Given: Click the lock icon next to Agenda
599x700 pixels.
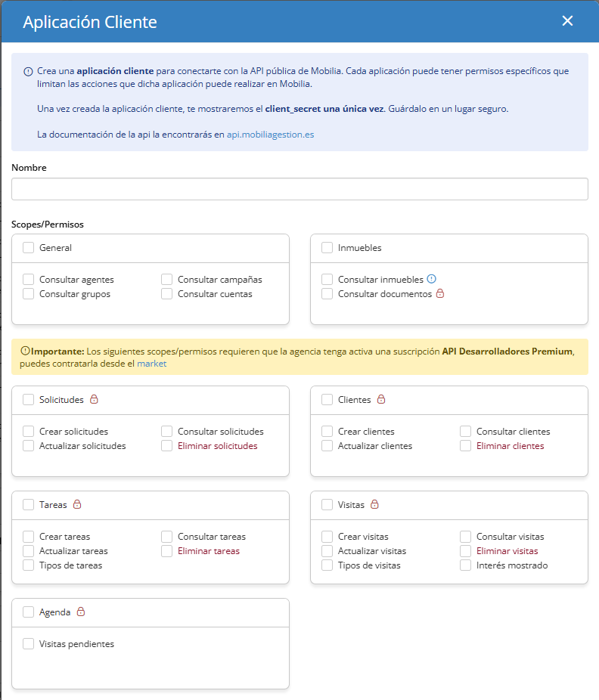Looking at the screenshot, I should 81,612.
